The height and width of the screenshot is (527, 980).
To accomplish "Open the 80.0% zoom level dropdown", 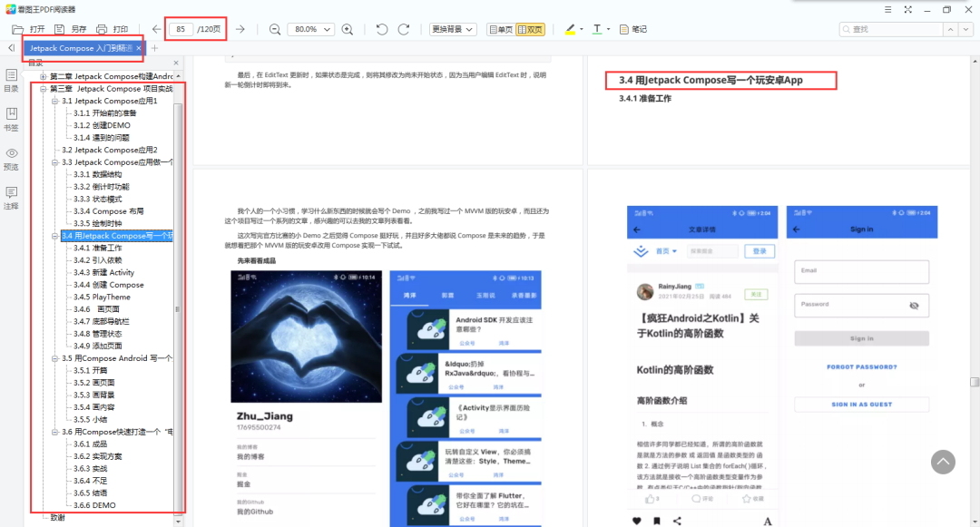I will pyautogui.click(x=313, y=28).
